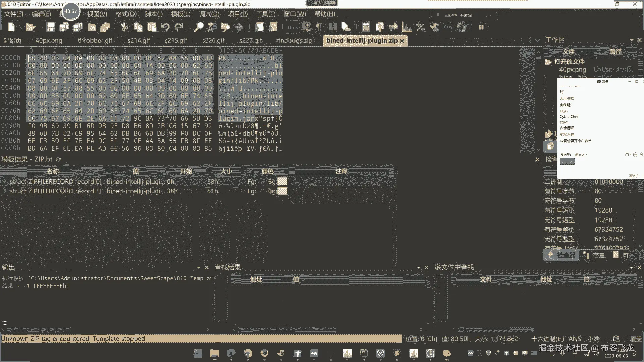Click the Goto arrow icon
The image size is (644, 362).
[x=239, y=27]
